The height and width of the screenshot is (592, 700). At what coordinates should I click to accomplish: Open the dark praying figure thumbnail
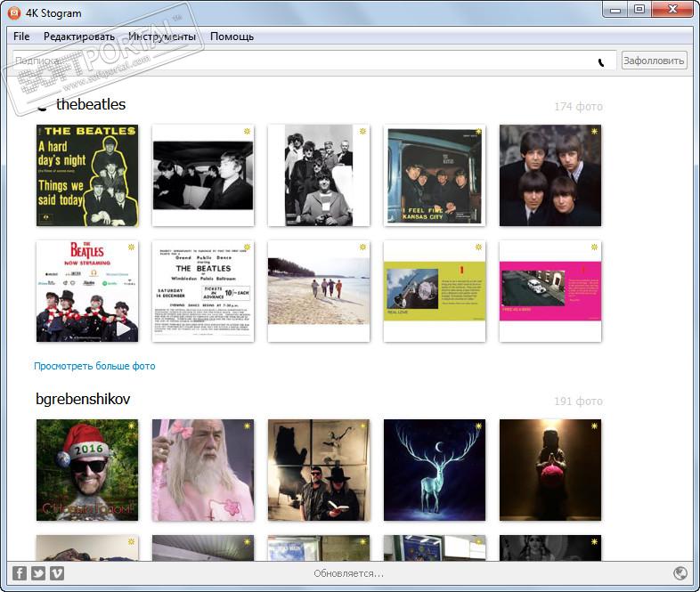[x=550, y=470]
